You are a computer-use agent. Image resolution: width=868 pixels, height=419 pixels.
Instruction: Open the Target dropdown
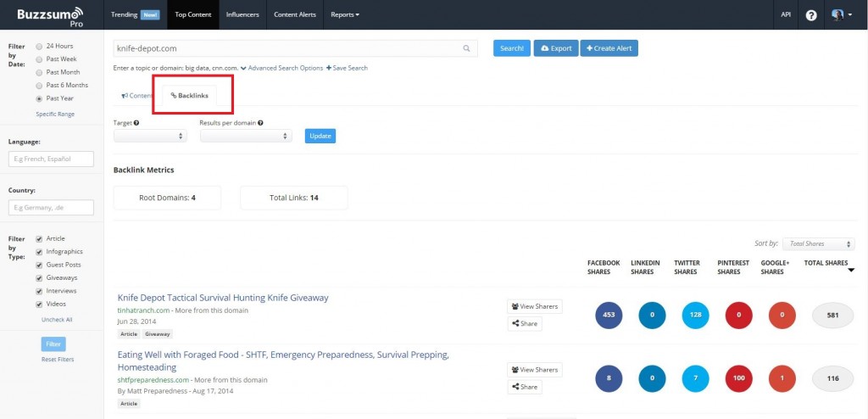click(x=150, y=136)
